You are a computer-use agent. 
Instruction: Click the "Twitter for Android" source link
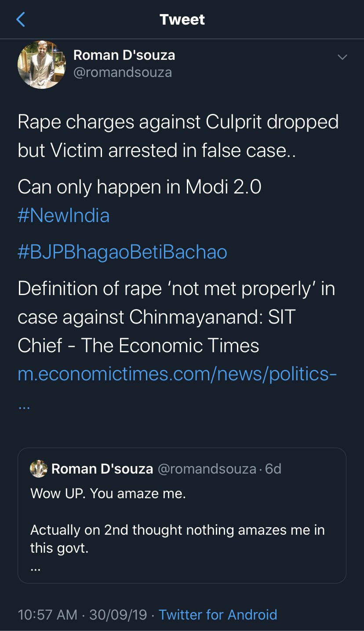pyautogui.click(x=218, y=614)
